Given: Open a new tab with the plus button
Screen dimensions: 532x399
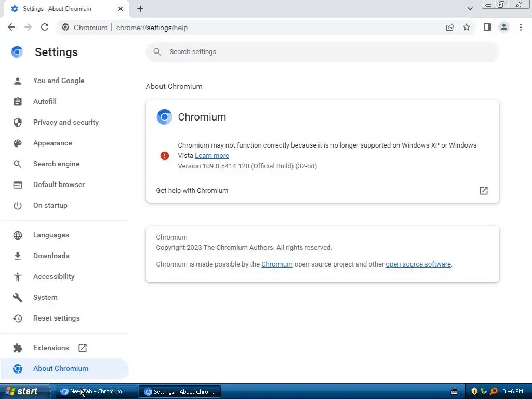Looking at the screenshot, I should coord(140,9).
